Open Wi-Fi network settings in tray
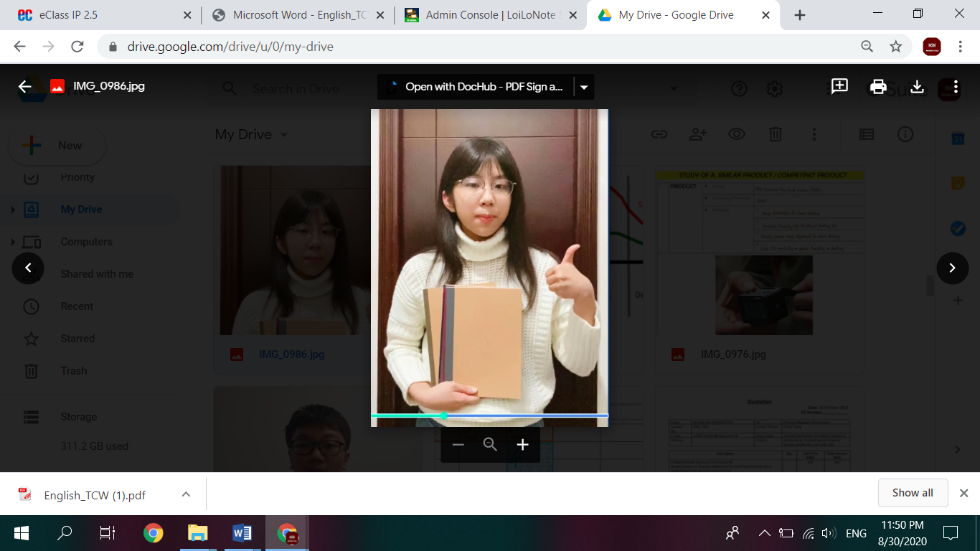The height and width of the screenshot is (551, 980). [x=808, y=533]
